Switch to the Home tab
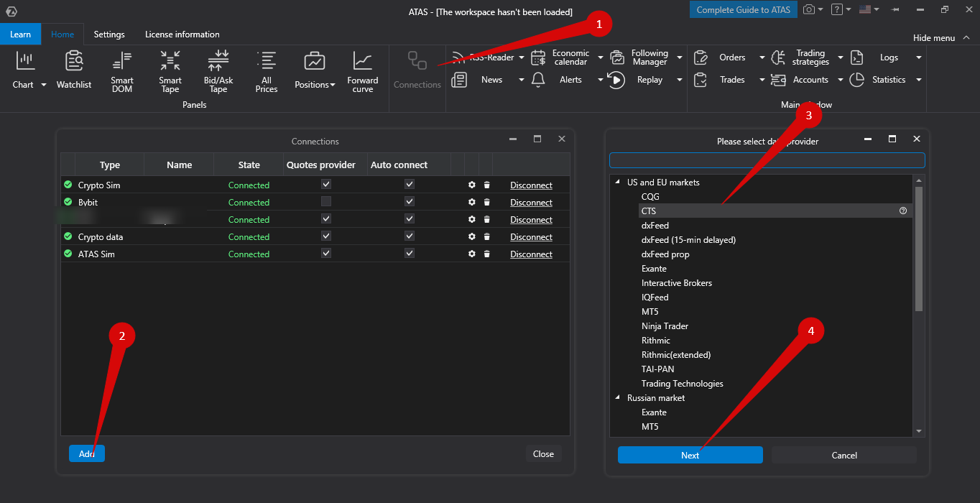 click(x=63, y=34)
